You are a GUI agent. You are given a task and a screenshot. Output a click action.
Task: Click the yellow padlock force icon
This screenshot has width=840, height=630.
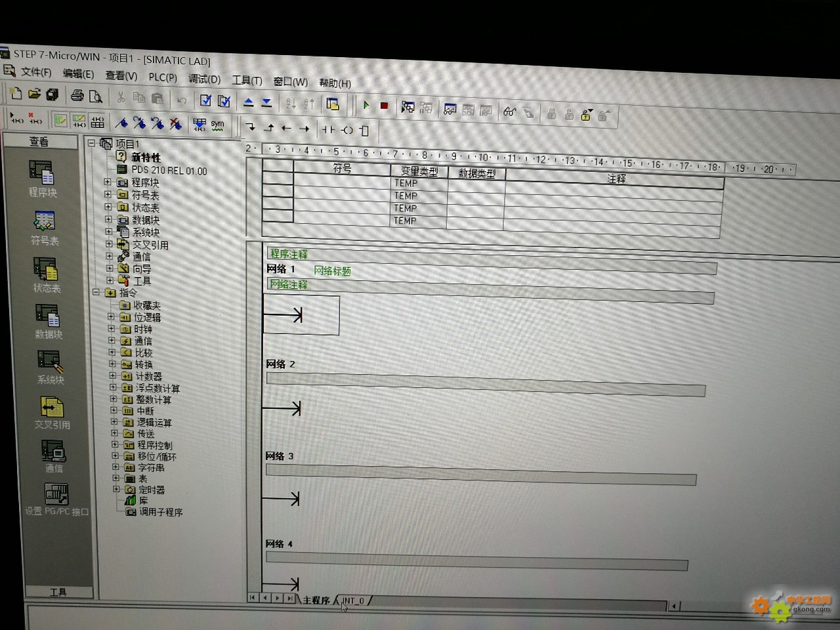(586, 114)
